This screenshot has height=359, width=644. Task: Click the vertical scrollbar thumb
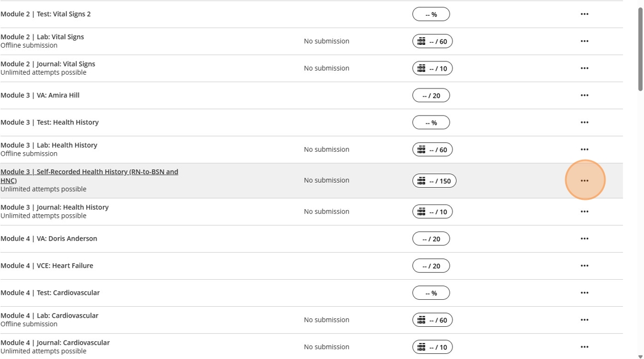[640, 49]
